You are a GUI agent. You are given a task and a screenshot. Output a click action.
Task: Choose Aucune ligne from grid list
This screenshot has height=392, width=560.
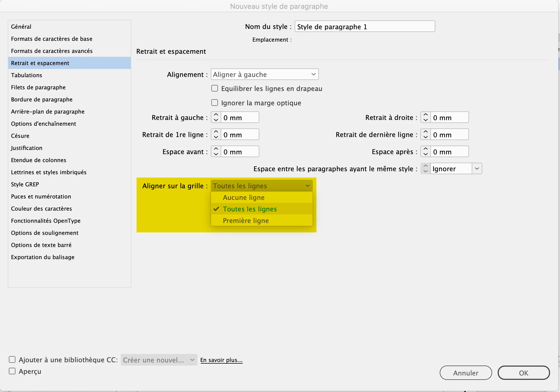click(x=244, y=198)
